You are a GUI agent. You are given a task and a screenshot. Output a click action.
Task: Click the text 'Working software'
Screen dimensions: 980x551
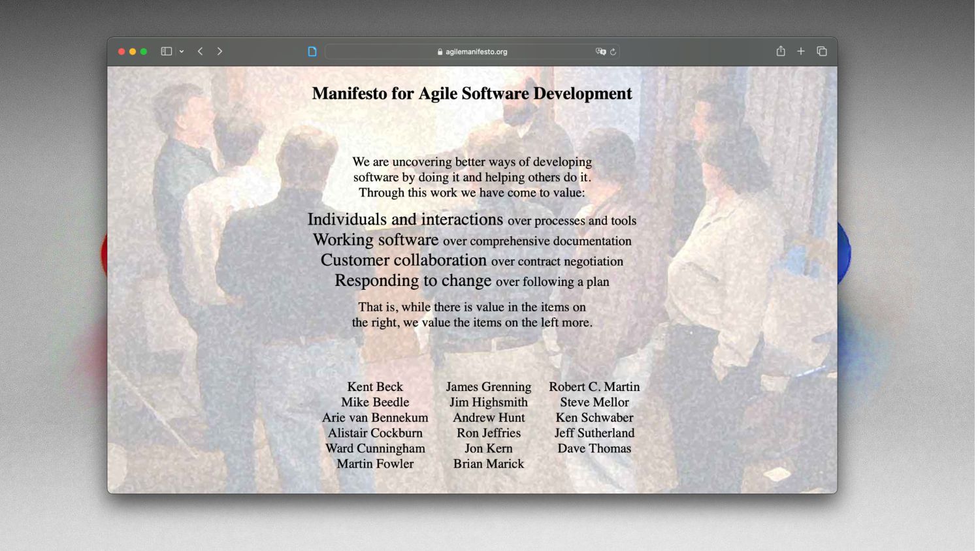point(376,240)
